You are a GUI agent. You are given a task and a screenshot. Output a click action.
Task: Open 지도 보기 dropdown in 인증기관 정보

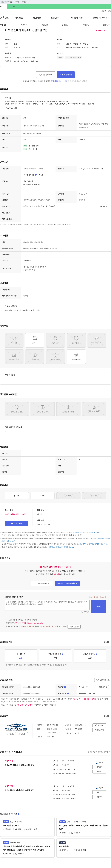(103, 687)
